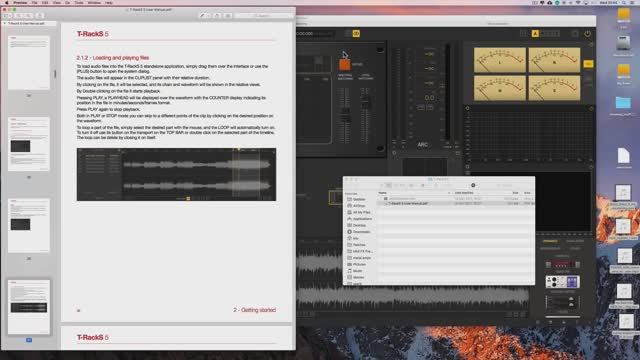This screenshot has width=640, height=360.
Task: Open the Preview app menu in menu bar
Action: pos(20,2)
